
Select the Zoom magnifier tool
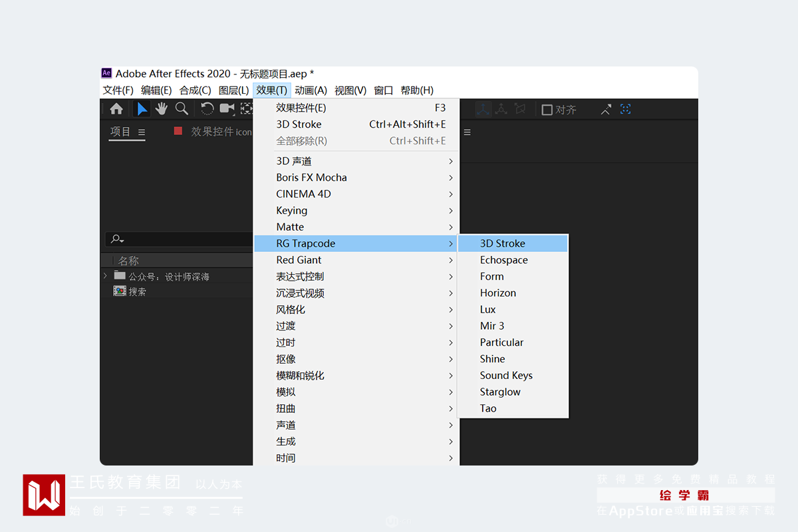pyautogui.click(x=182, y=109)
